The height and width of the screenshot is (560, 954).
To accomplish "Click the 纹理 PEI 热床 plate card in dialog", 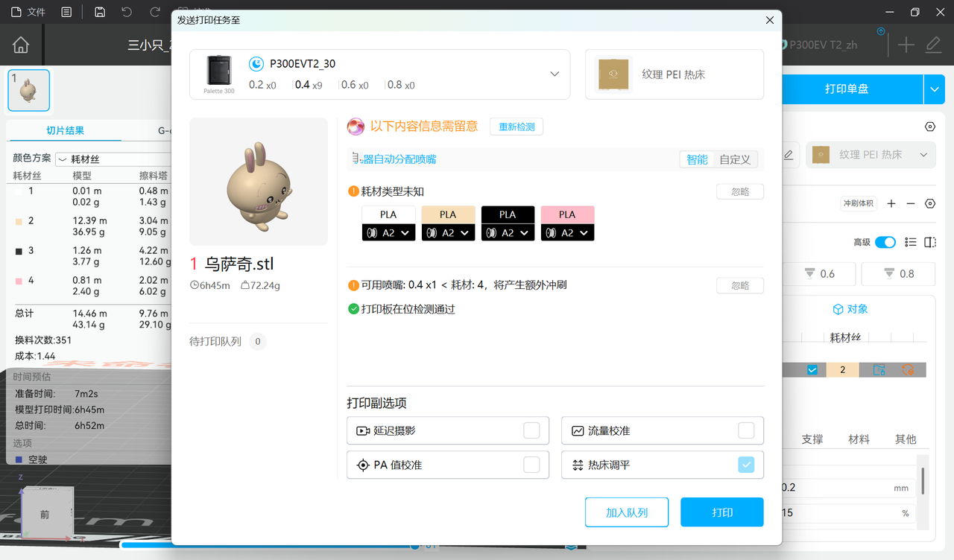I will 675,74.
